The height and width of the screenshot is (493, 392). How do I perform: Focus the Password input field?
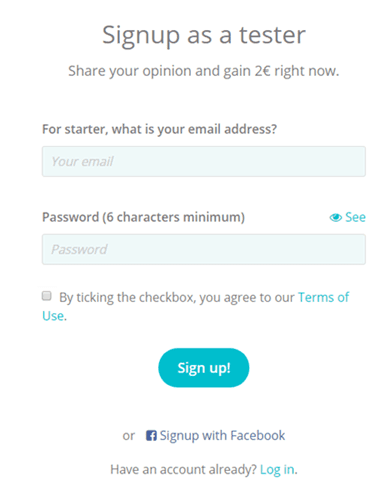[x=204, y=249]
